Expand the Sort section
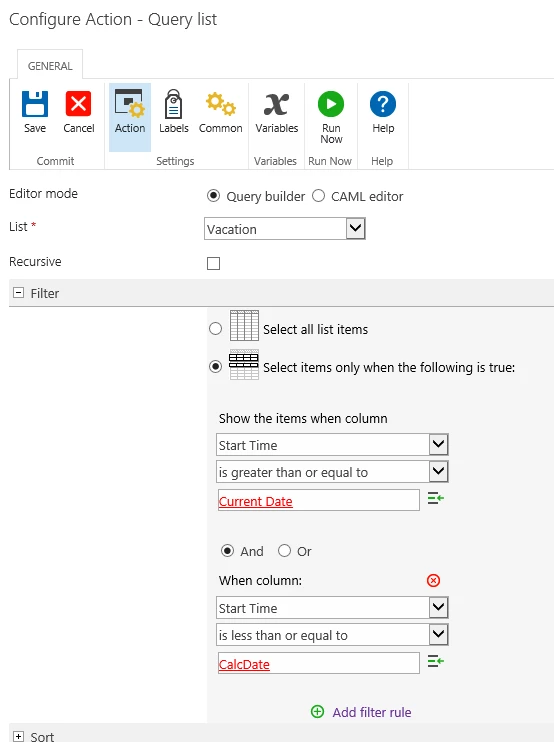The width and height of the screenshot is (554, 742). (18, 736)
